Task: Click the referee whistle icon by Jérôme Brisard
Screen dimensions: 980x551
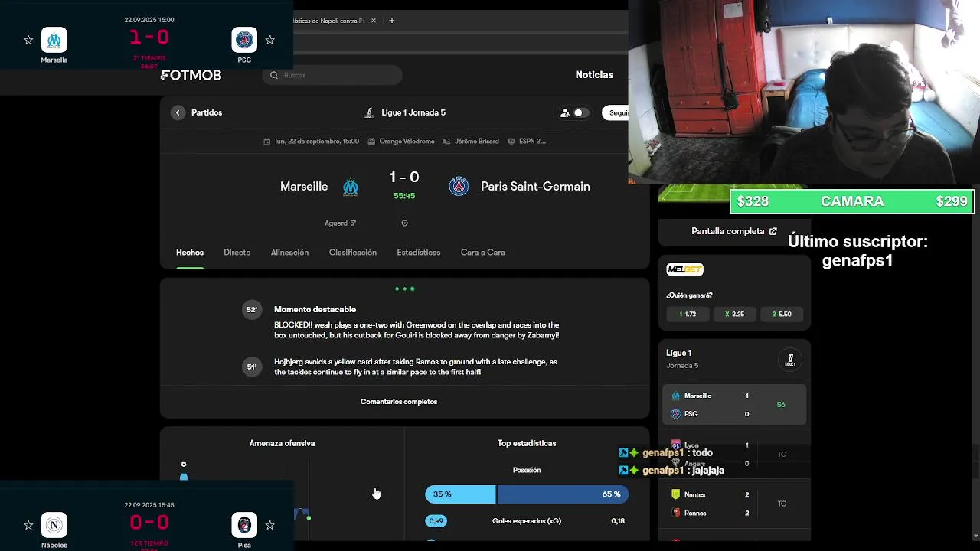Action: pos(446,142)
